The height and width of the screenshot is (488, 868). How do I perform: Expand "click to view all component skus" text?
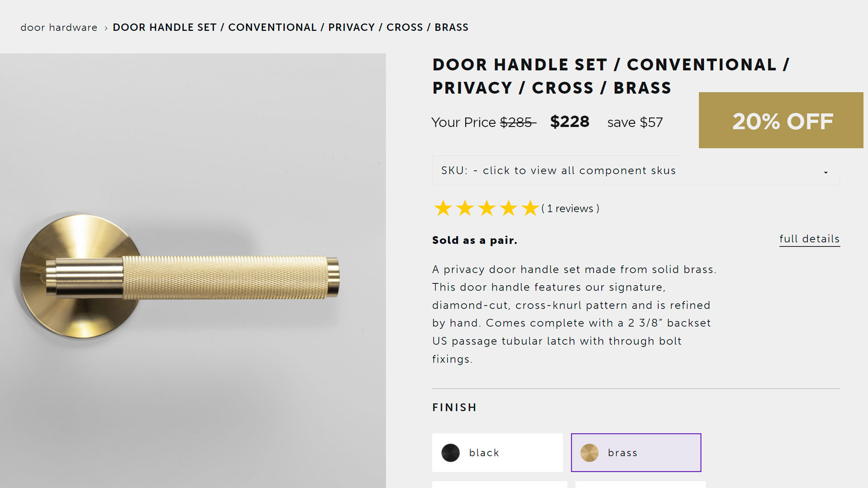[579, 171]
